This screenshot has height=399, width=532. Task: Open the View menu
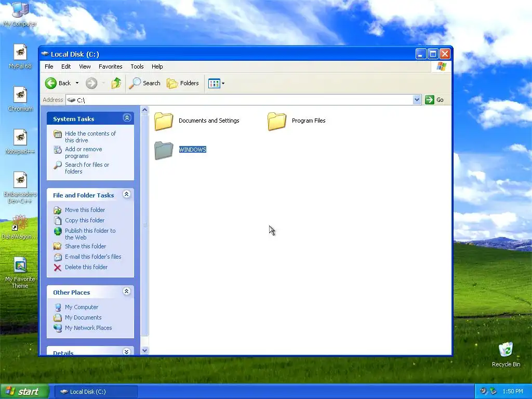tap(85, 66)
